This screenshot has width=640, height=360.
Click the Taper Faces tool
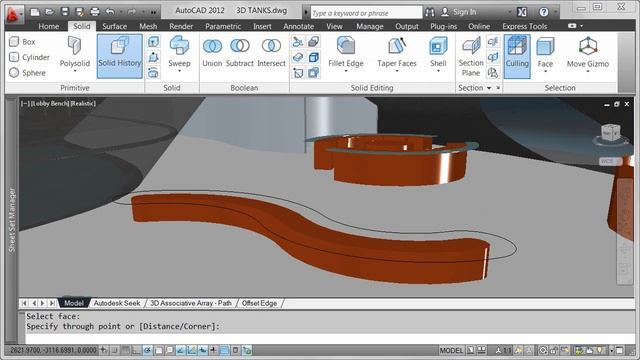coord(397,51)
